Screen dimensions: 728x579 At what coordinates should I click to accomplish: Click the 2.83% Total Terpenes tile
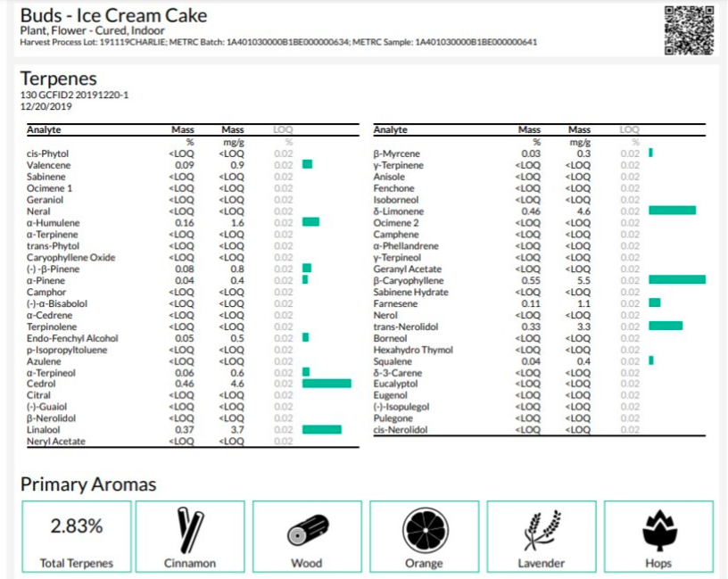coord(76,536)
